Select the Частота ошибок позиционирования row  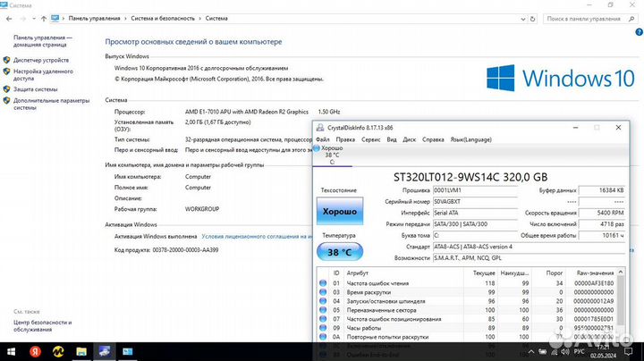click(467, 319)
